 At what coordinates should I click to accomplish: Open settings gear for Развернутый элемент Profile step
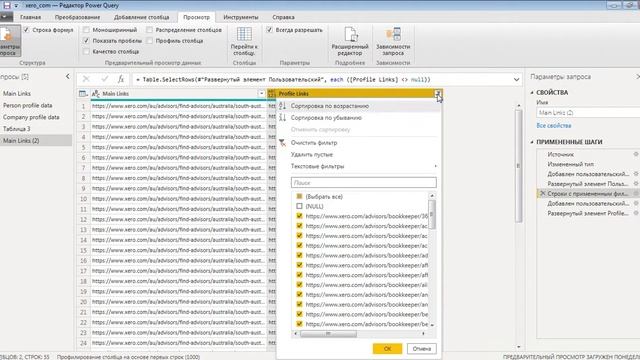point(636,213)
